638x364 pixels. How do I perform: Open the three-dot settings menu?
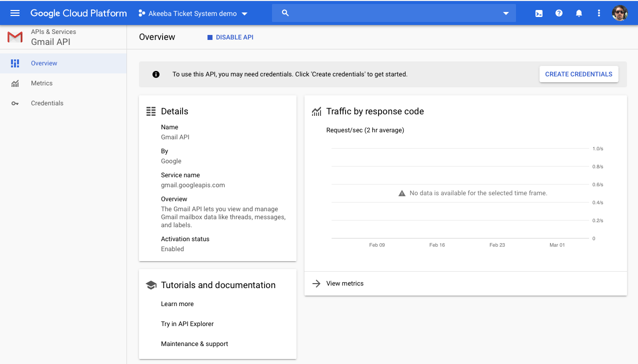point(599,13)
